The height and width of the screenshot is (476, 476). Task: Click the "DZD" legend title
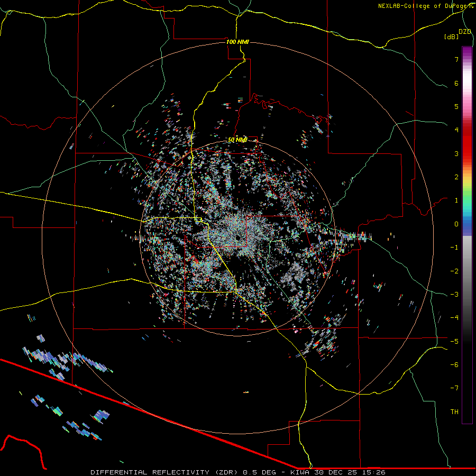pos(465,32)
